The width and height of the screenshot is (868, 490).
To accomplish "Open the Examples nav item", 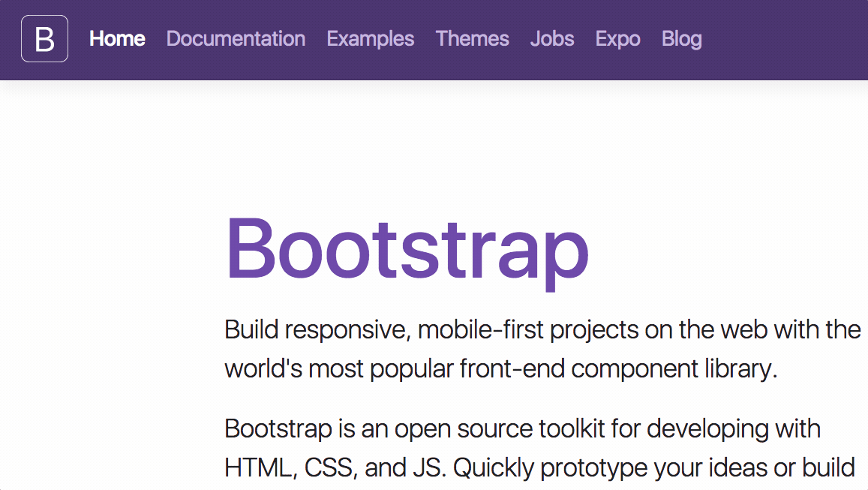I will [x=371, y=39].
